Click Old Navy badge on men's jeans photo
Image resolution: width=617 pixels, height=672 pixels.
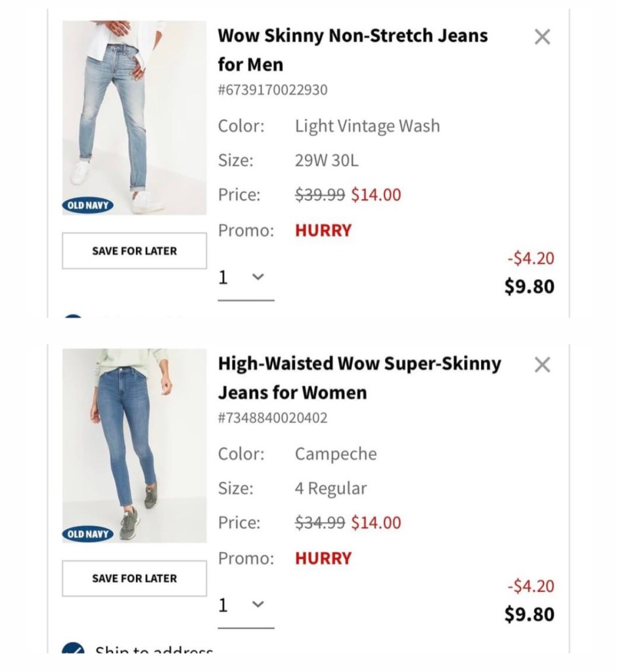click(89, 206)
